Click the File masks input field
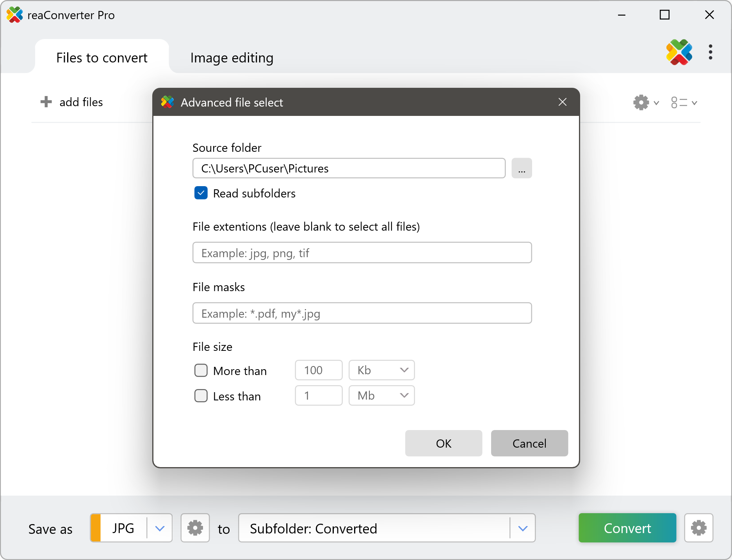The height and width of the screenshot is (560, 732). 362,313
